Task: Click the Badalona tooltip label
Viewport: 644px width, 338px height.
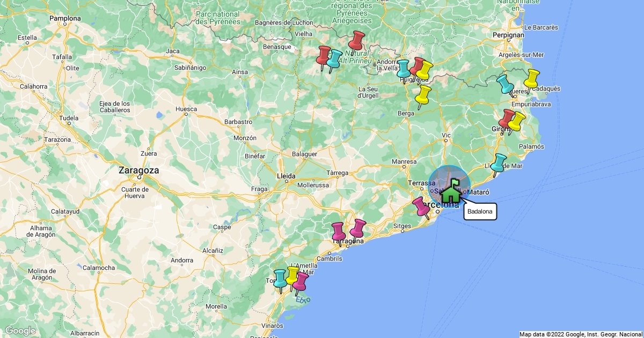Action: [x=480, y=212]
